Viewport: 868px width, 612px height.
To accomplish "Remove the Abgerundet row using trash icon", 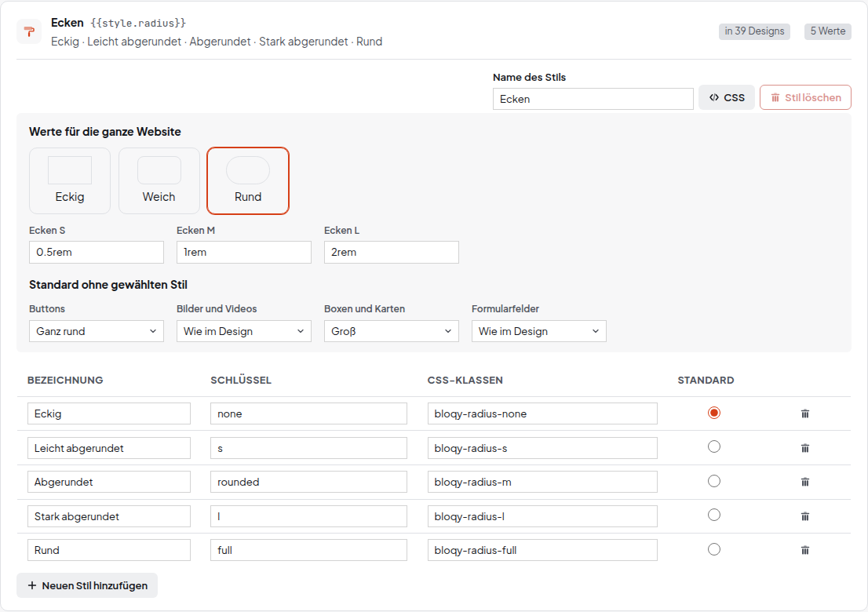I will point(805,482).
